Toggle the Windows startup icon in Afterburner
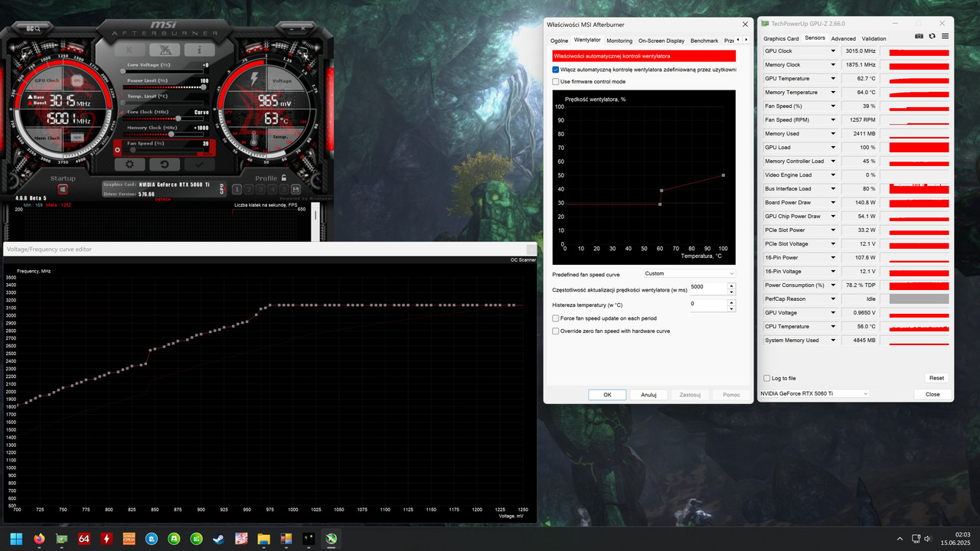 (x=63, y=189)
